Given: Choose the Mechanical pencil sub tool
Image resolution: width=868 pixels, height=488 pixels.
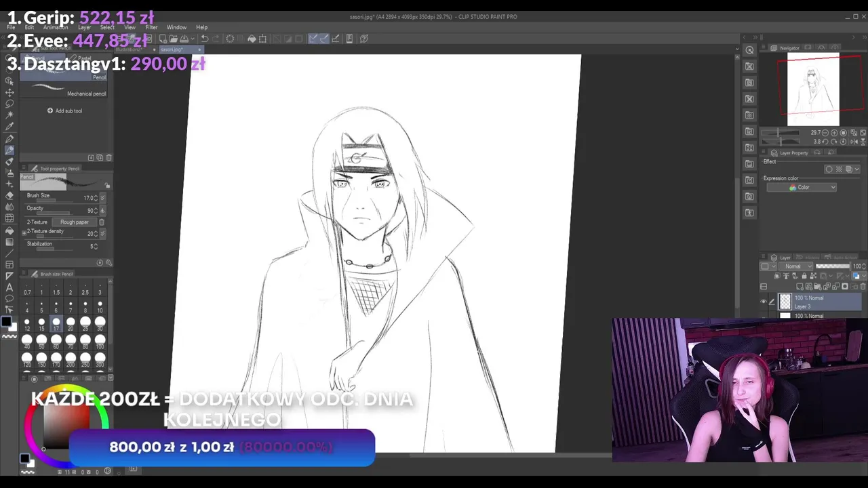Looking at the screenshot, I should (63, 89).
